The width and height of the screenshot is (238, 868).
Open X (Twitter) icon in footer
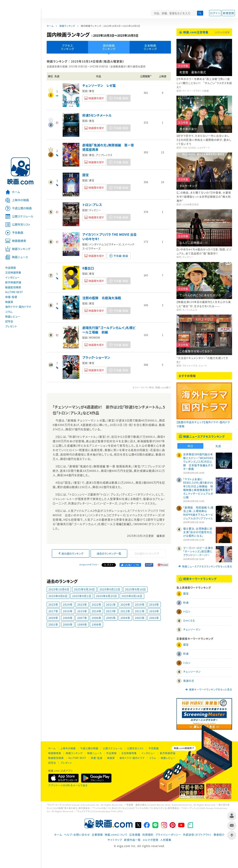[x=138, y=825]
